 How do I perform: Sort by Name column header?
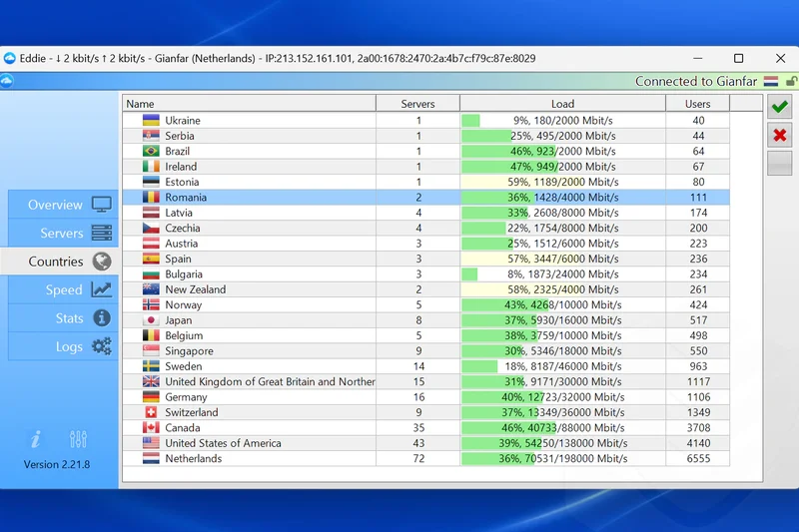pos(249,104)
